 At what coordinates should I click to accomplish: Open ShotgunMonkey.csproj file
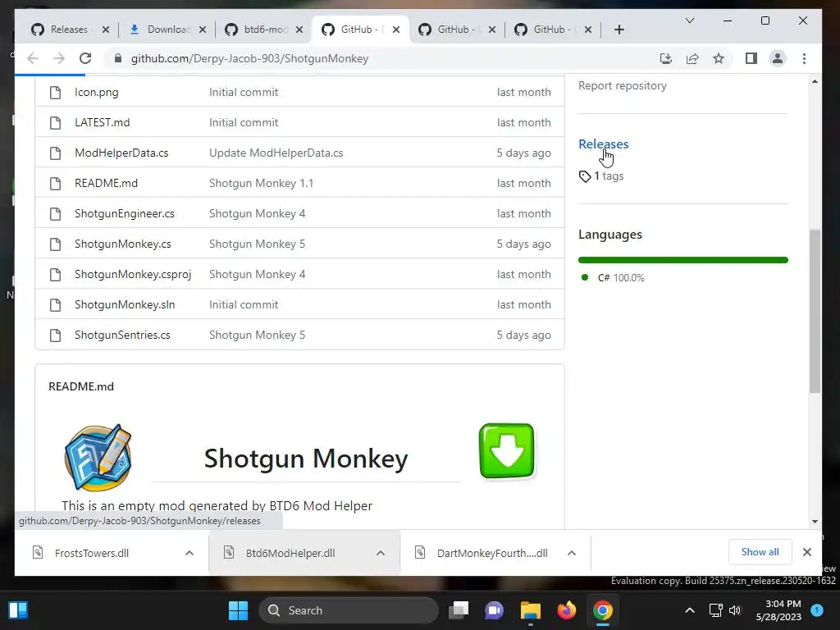coord(133,274)
